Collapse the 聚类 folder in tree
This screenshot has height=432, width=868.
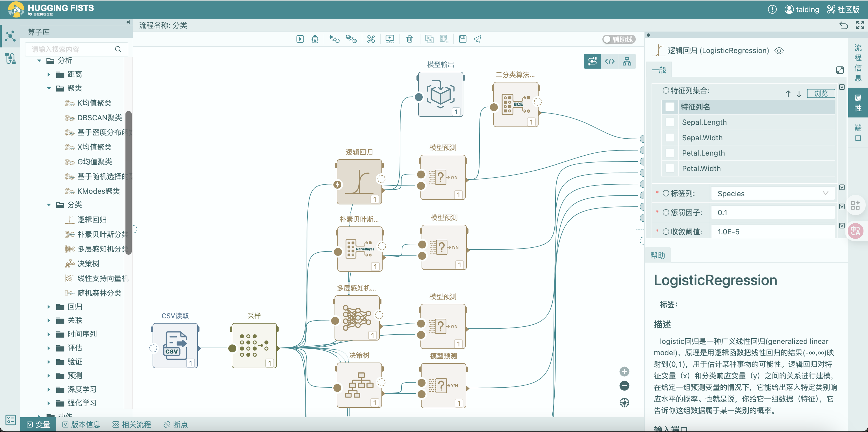click(x=49, y=88)
